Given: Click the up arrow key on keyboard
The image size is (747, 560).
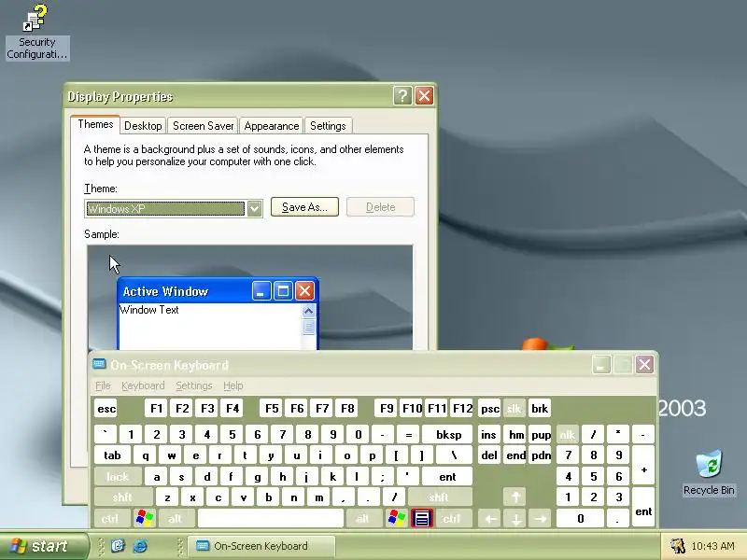Looking at the screenshot, I should [x=515, y=497].
